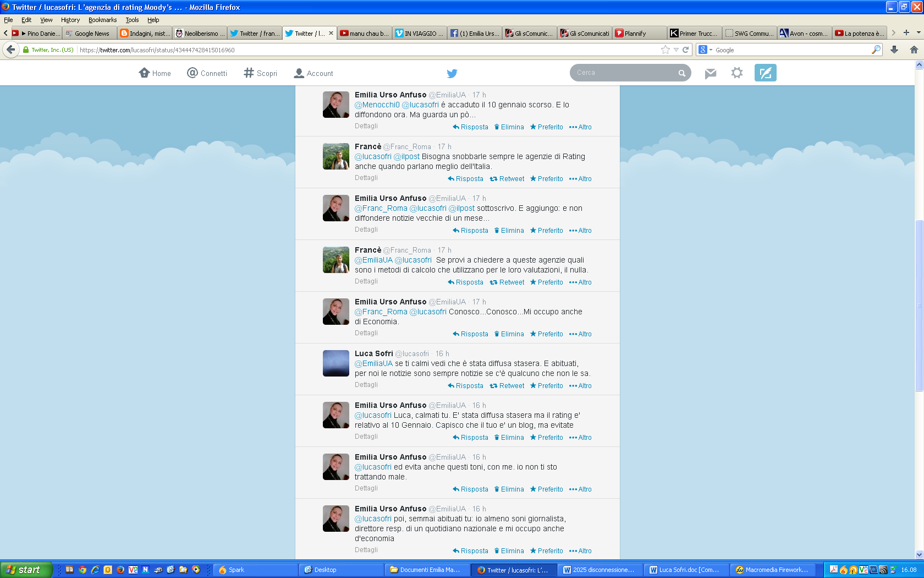Reload the page using refresh icon

(x=686, y=50)
